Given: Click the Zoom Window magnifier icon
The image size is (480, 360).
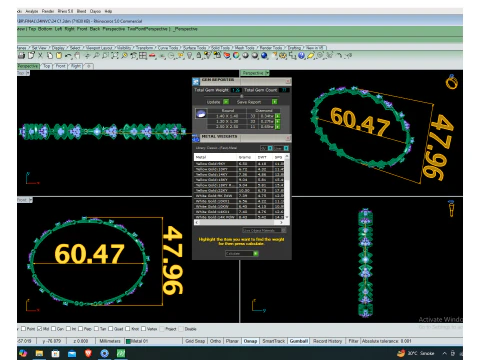Looking at the screenshot, I should coord(105,56).
